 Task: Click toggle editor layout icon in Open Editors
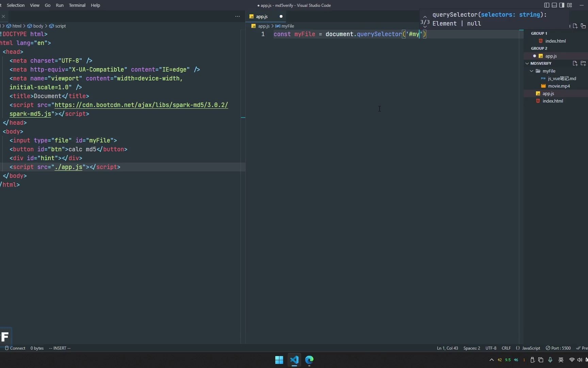pos(583,26)
